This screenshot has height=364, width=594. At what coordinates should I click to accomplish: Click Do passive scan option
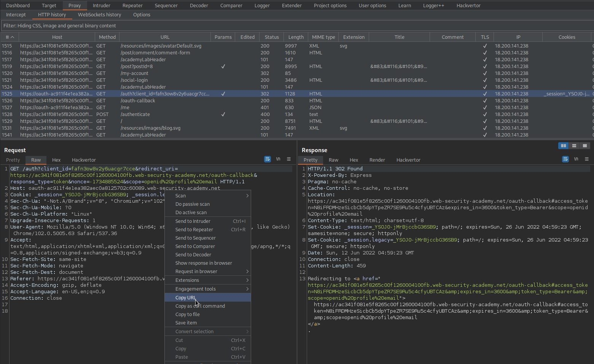pyautogui.click(x=208, y=204)
